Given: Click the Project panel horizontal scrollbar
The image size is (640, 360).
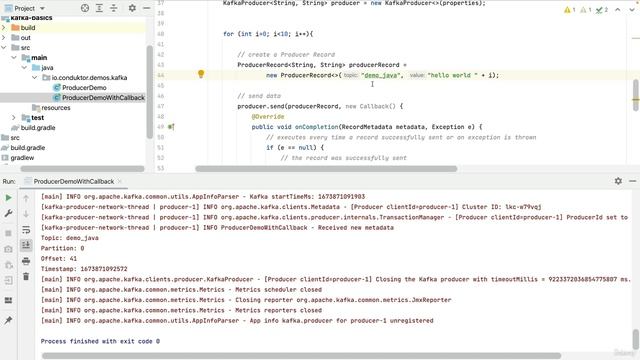Looking at the screenshot, I should [x=82, y=169].
